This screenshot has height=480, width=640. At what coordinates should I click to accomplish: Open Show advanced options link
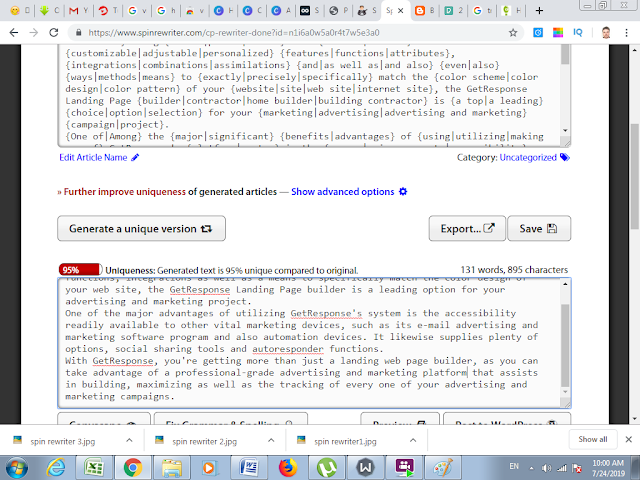point(342,192)
